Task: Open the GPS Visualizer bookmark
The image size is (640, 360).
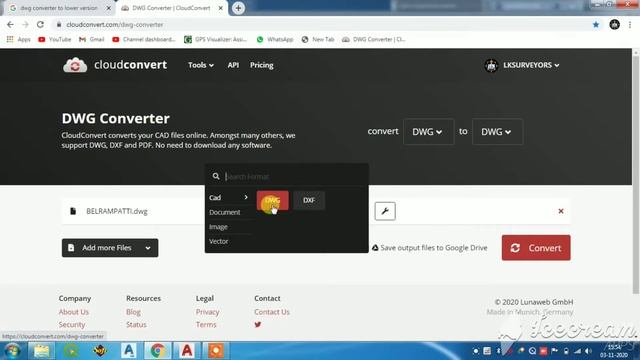Action: 216,39
